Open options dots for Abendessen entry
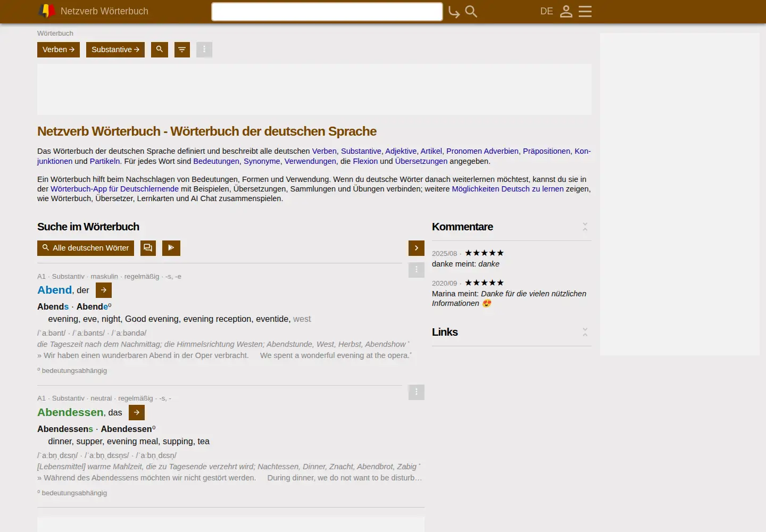Viewport: 766px width, 532px height. pyautogui.click(x=417, y=392)
